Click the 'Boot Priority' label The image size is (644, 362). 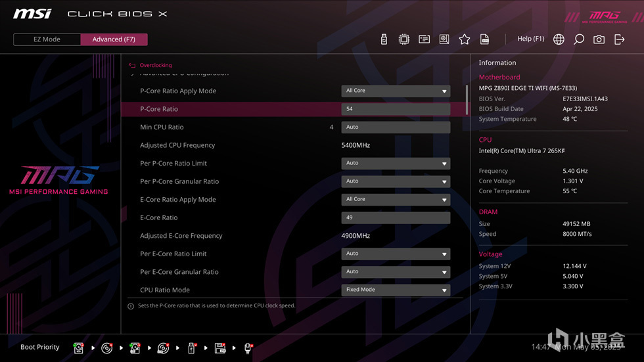pyautogui.click(x=40, y=347)
